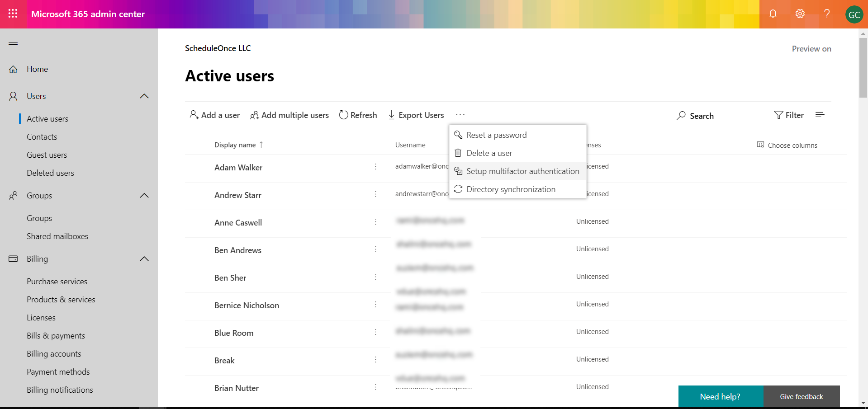Click the Add multiple users icon
Image resolution: width=868 pixels, height=409 pixels.
coord(255,115)
